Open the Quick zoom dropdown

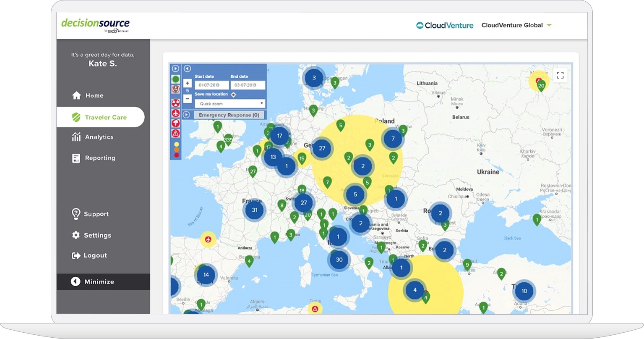pyautogui.click(x=229, y=104)
